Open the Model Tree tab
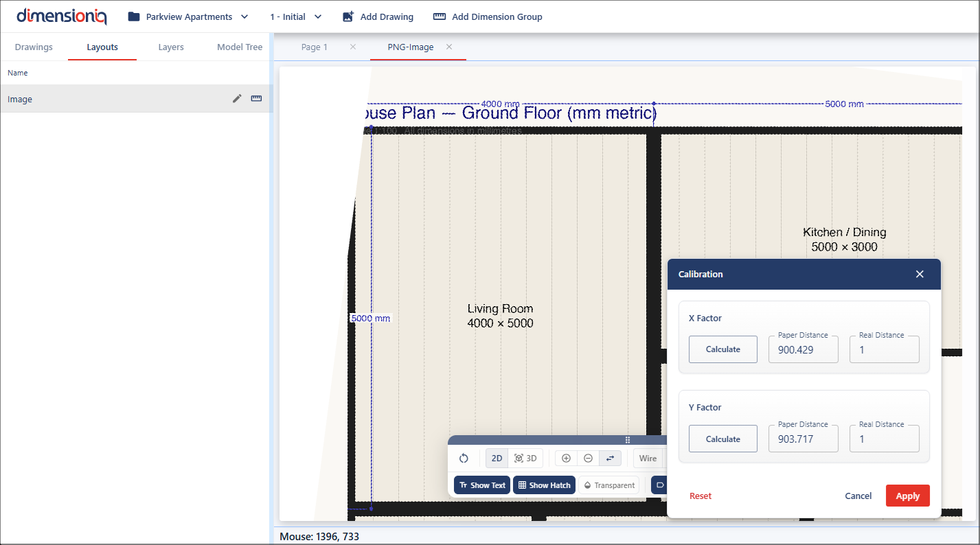The width and height of the screenshot is (980, 545). (x=240, y=47)
